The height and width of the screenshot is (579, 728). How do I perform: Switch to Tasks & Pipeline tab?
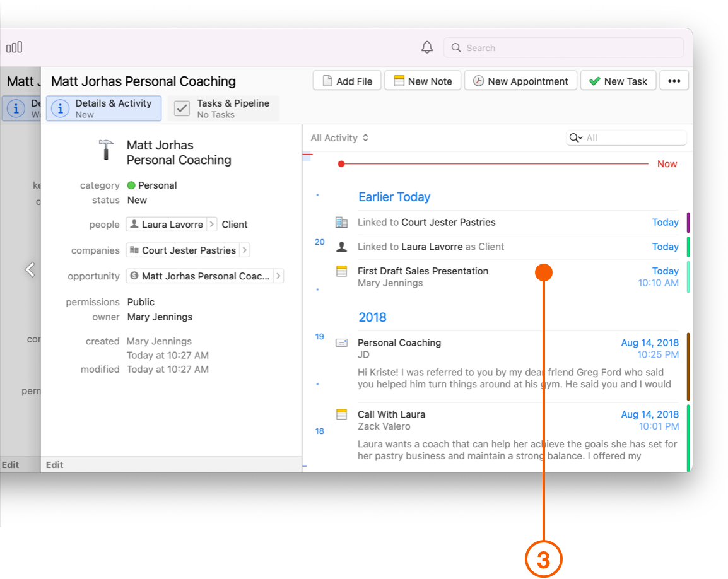click(223, 108)
